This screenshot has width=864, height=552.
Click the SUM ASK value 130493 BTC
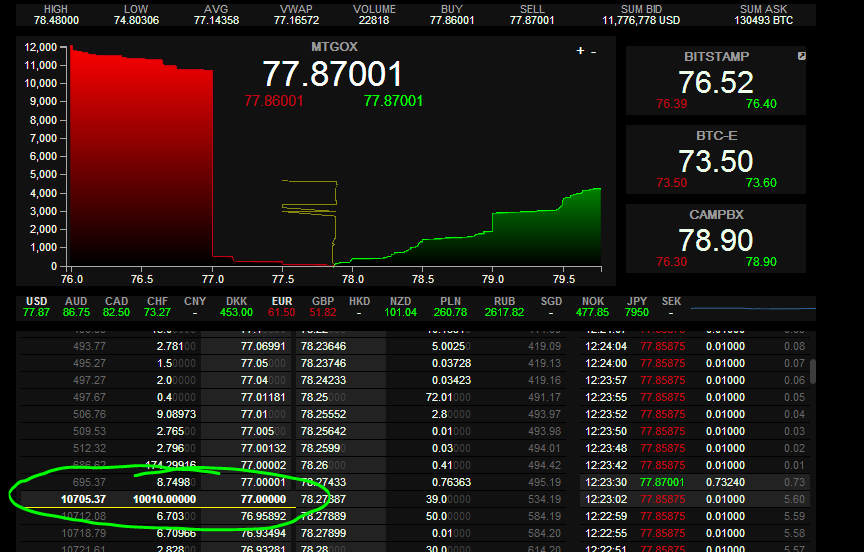click(764, 20)
